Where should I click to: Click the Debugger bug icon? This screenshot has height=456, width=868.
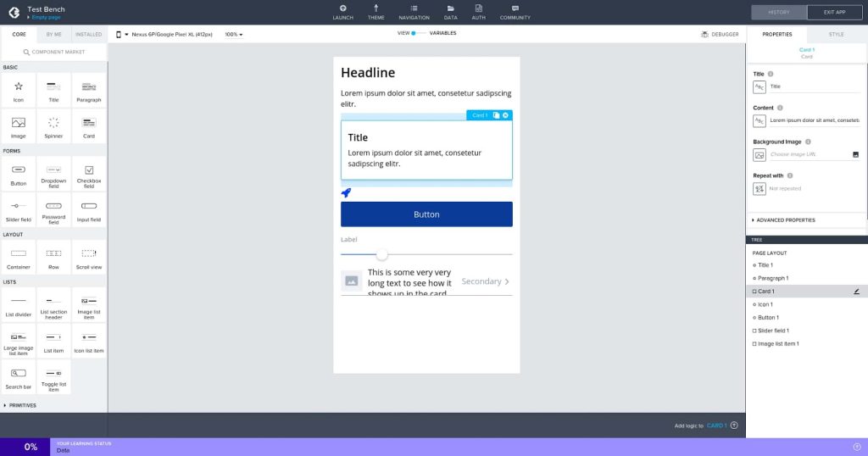click(x=704, y=34)
